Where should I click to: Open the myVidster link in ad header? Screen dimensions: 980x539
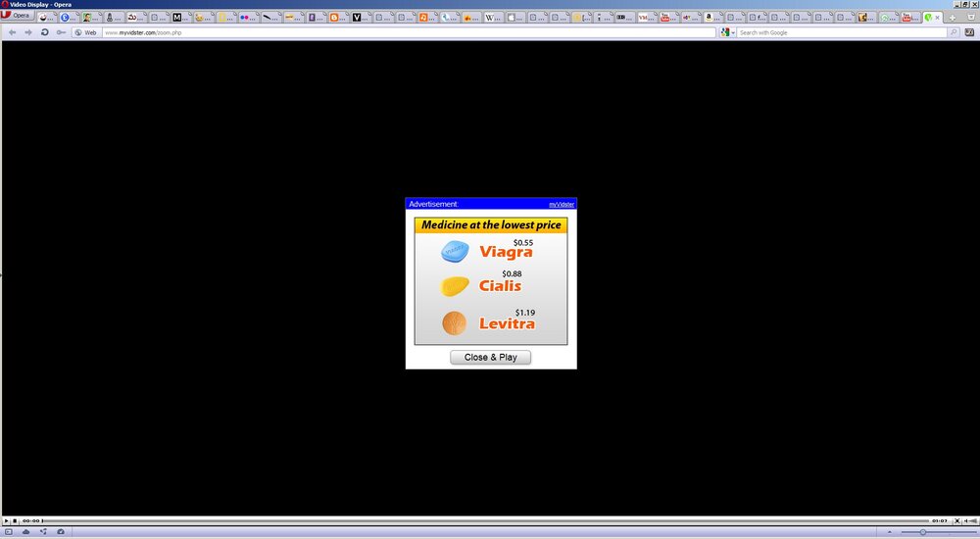[x=562, y=205]
